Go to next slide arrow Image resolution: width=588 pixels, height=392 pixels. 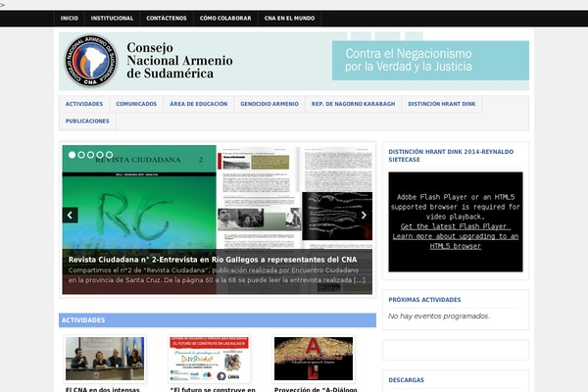tap(364, 216)
